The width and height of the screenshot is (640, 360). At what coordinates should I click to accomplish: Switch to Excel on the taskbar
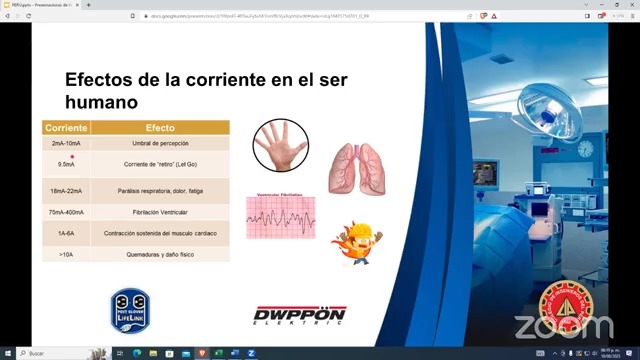218,353
